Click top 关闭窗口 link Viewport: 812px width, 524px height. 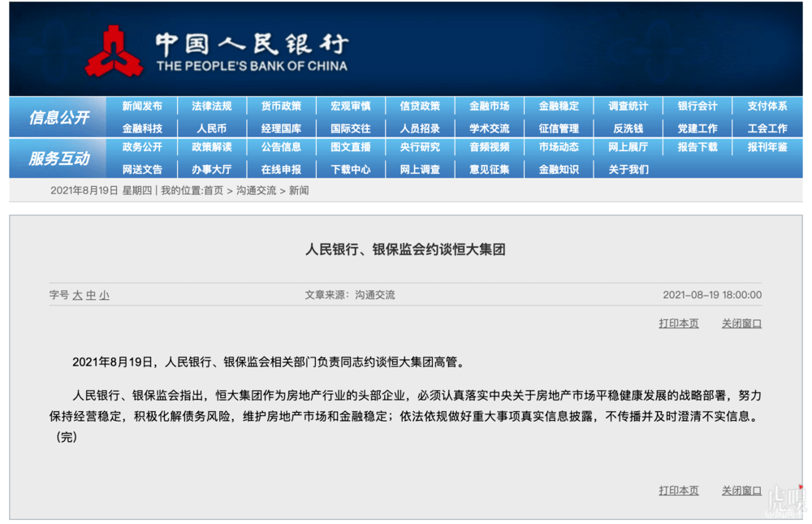pos(741,323)
